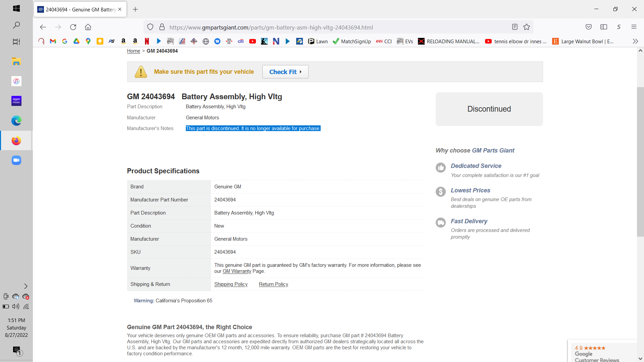Open iTunes from the taskbar

[16, 81]
